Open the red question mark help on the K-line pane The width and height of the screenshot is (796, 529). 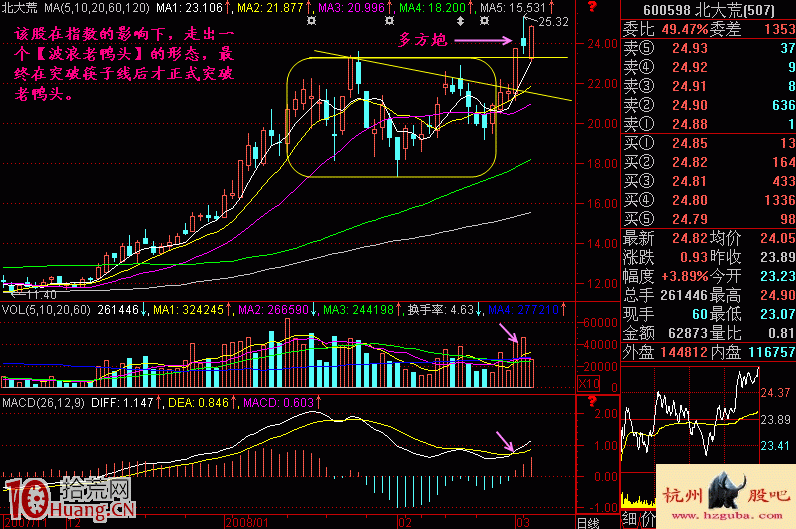pos(592,7)
